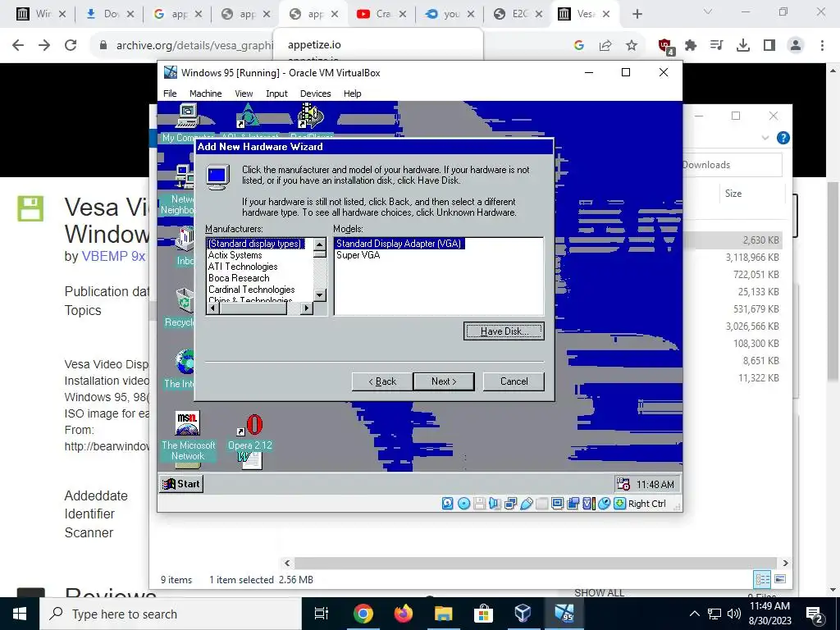
Task: Click the Back button in the wizard
Action: click(382, 381)
